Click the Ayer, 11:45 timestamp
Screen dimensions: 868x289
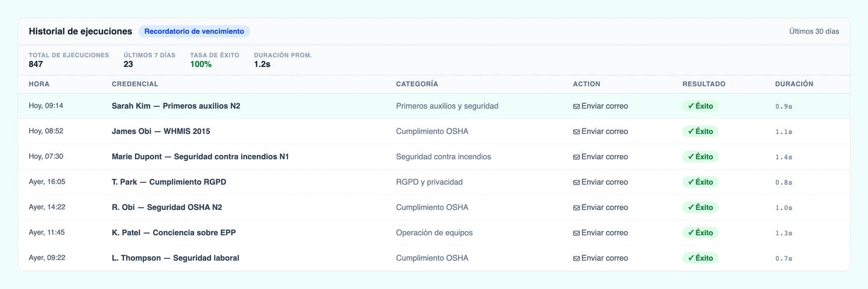(x=47, y=232)
